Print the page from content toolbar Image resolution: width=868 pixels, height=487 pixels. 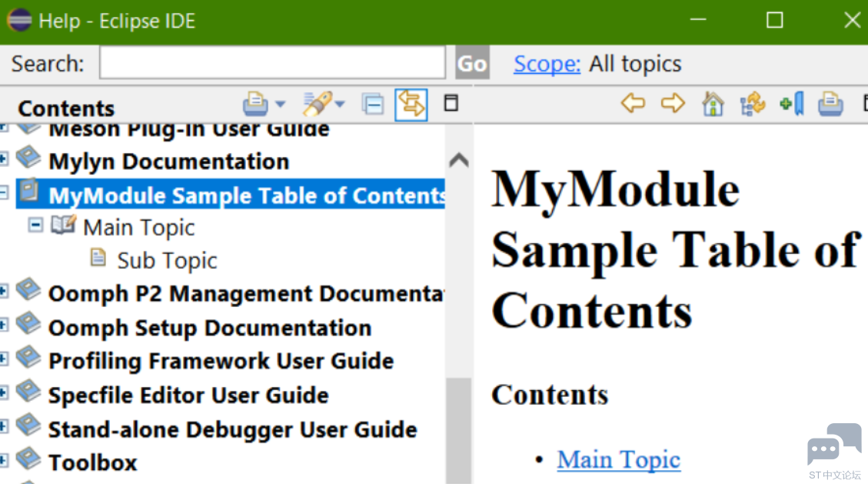(x=830, y=104)
